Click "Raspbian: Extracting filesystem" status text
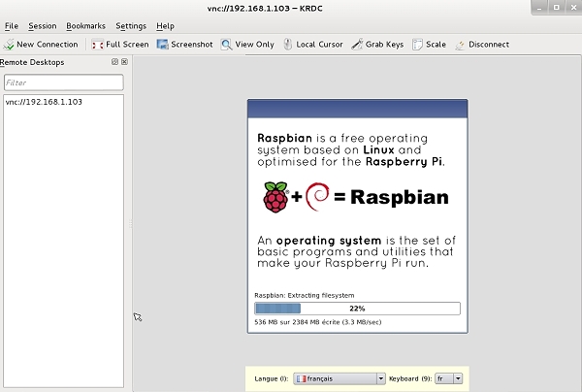Image resolution: width=582 pixels, height=392 pixels. pos(305,296)
